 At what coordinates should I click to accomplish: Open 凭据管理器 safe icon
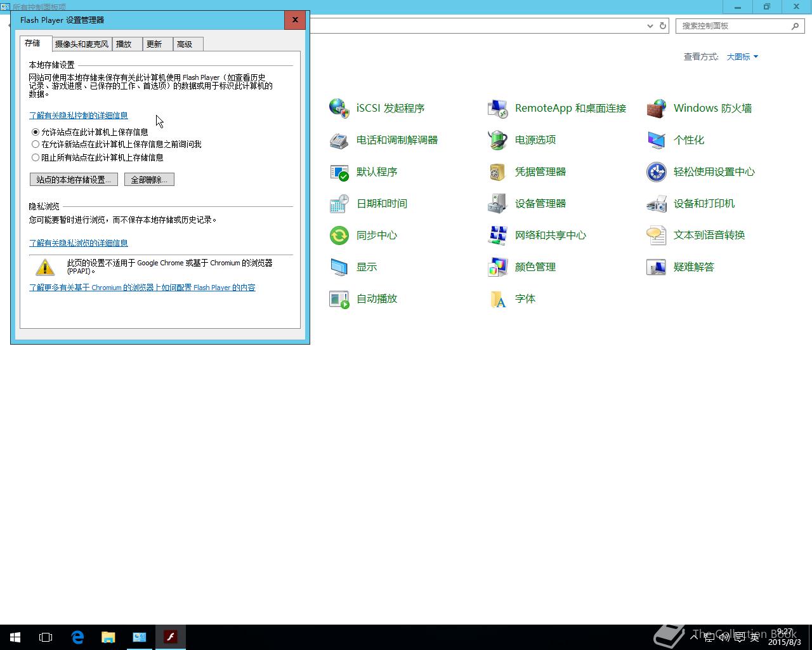498,171
